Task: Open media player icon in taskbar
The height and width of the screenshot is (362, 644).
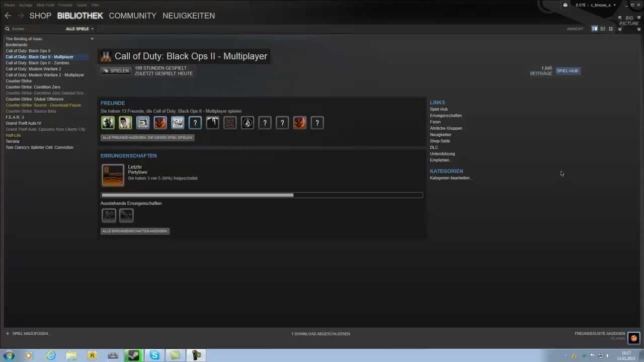Action: pyautogui.click(x=29, y=355)
